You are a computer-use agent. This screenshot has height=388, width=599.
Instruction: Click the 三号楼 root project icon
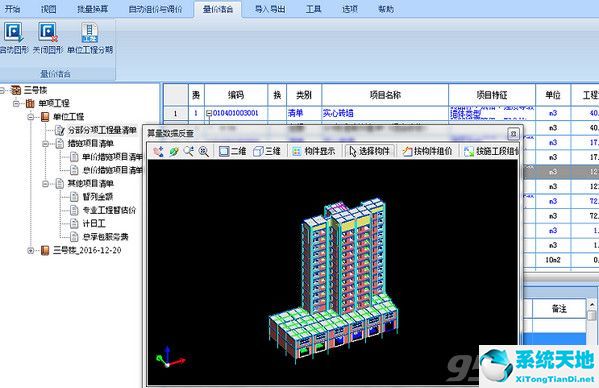[16, 90]
